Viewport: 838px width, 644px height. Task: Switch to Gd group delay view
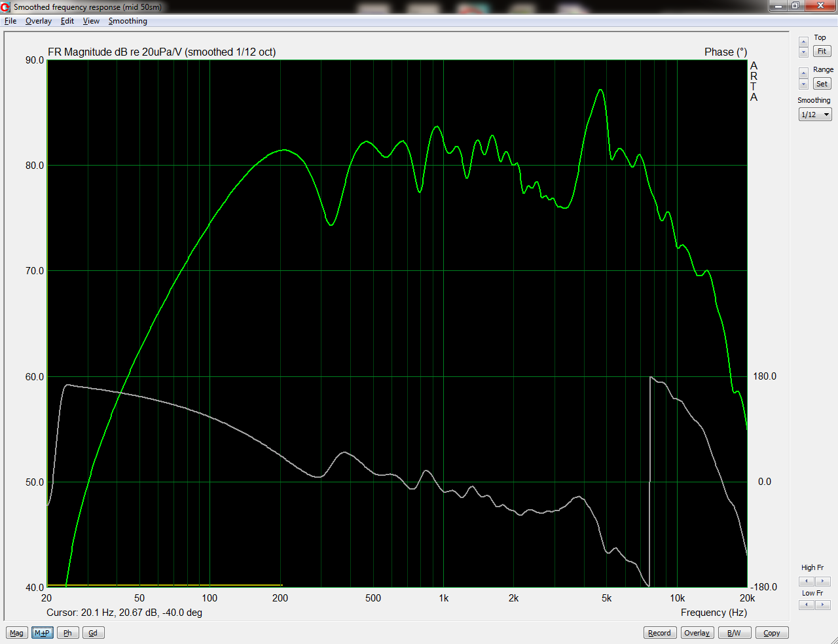pos(93,633)
